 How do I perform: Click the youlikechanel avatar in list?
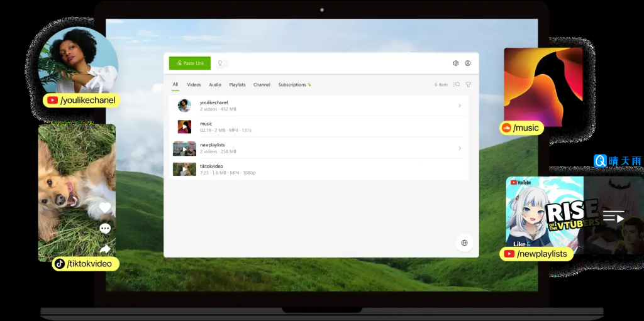(184, 106)
